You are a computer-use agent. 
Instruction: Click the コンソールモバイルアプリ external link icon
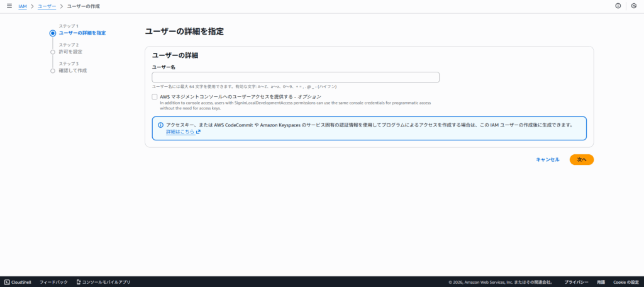[x=79, y=282]
